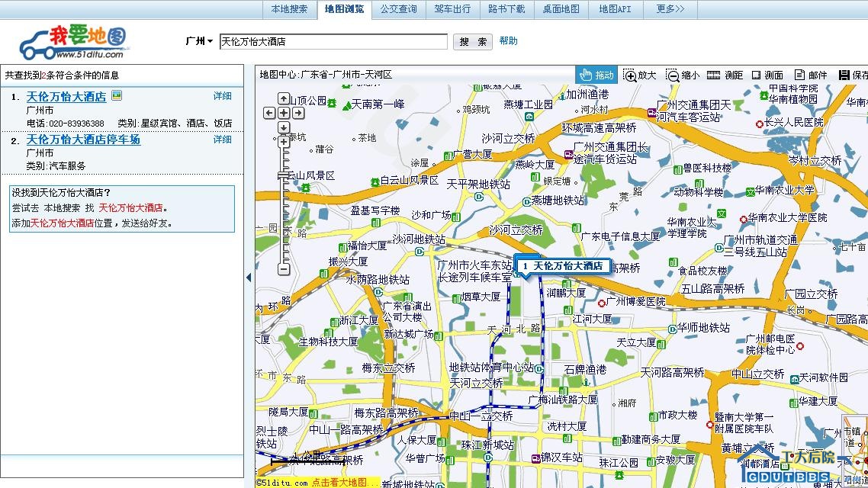Switch to the 公交查询 tab

tap(398, 9)
